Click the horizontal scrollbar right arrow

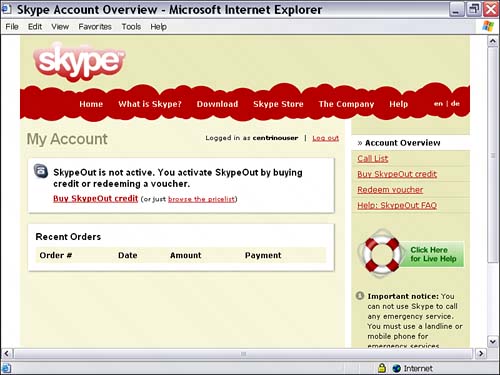pyautogui.click(x=480, y=353)
